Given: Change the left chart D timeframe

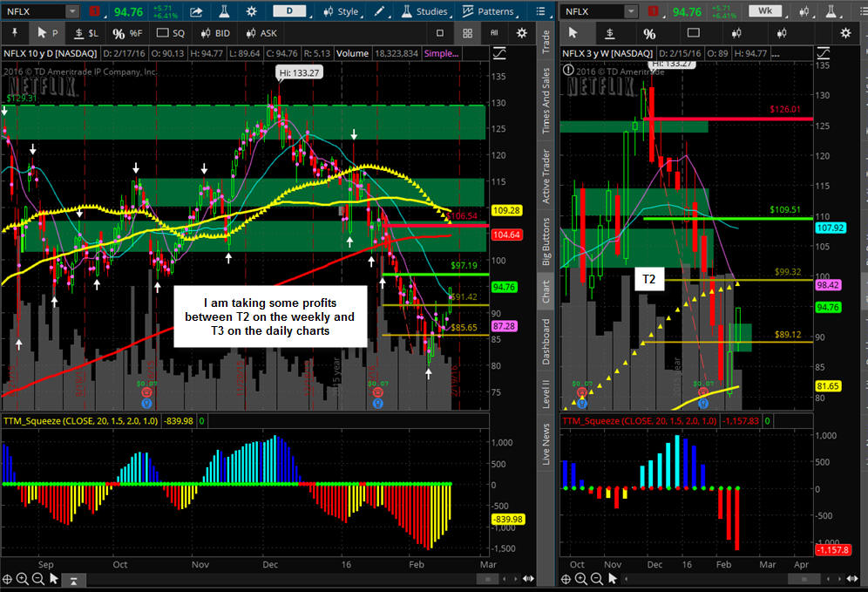Looking at the screenshot, I should (x=289, y=10).
